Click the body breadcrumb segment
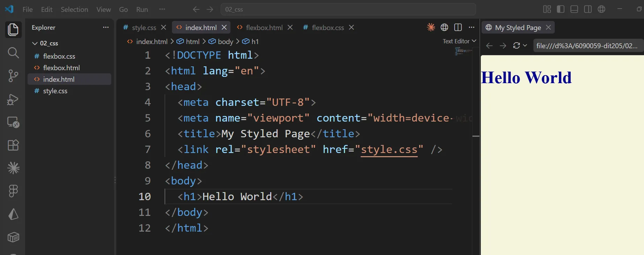The width and height of the screenshot is (644, 255). [221, 42]
